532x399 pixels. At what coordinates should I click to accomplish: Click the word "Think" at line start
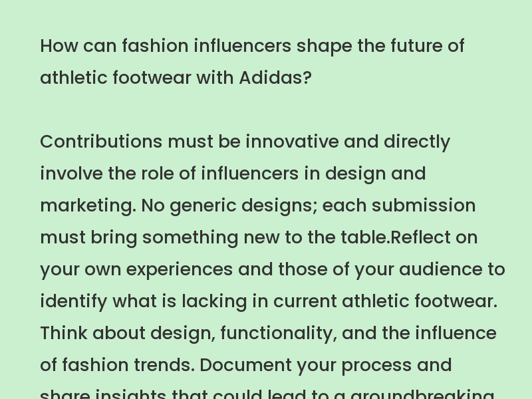[x=64, y=333]
